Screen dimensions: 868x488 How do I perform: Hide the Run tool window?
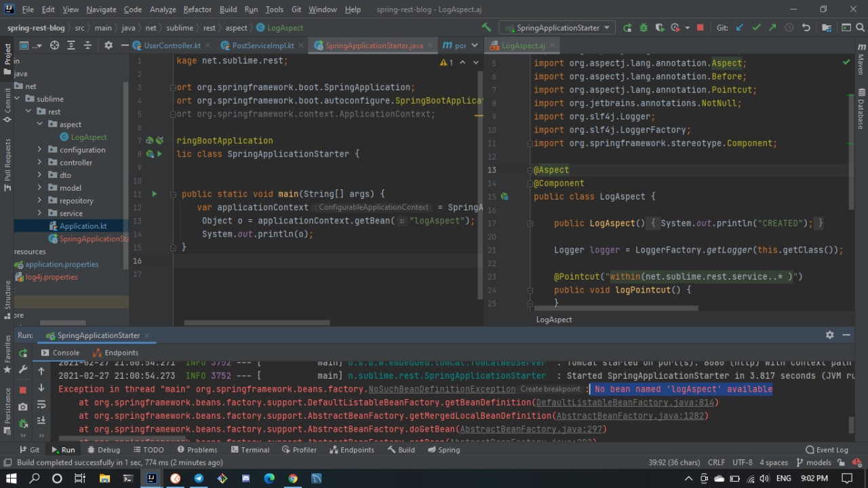pyautogui.click(x=846, y=335)
